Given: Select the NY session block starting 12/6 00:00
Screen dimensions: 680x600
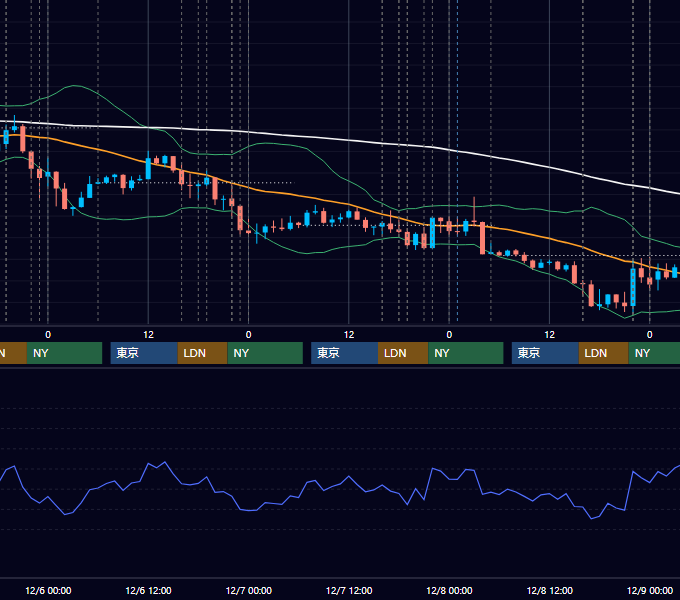Looking at the screenshot, I should coord(64,353).
